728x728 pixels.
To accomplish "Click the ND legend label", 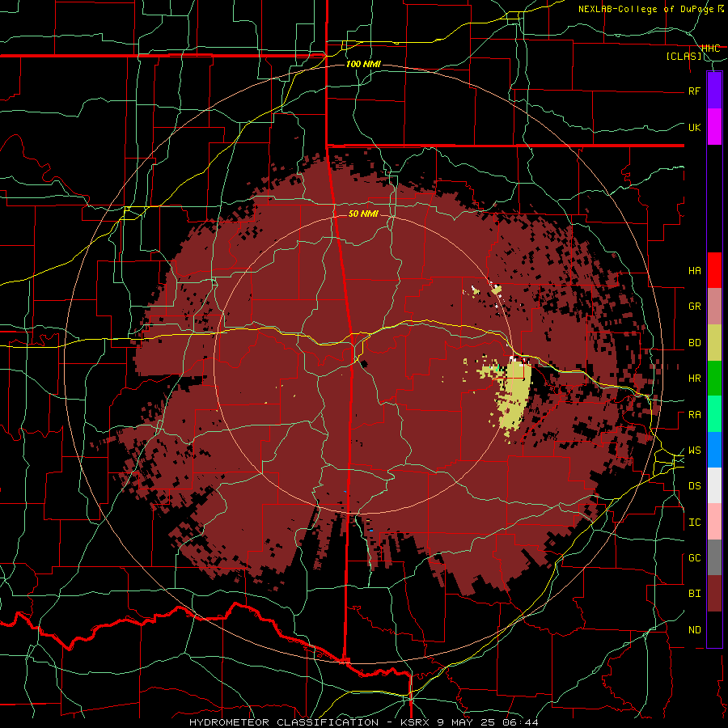I will point(694,630).
